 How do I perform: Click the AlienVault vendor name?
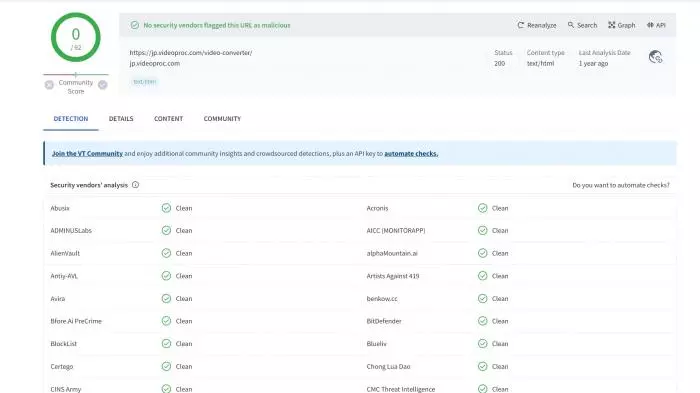click(65, 253)
